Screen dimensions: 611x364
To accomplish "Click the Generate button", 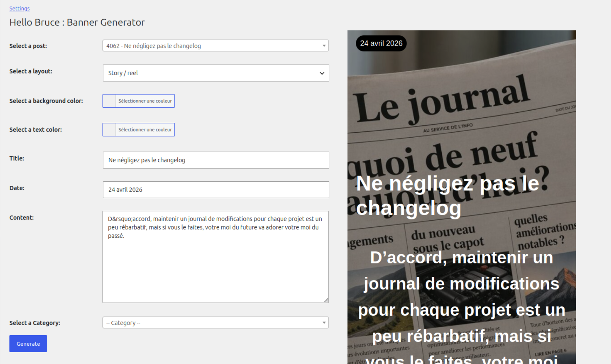I will [28, 344].
